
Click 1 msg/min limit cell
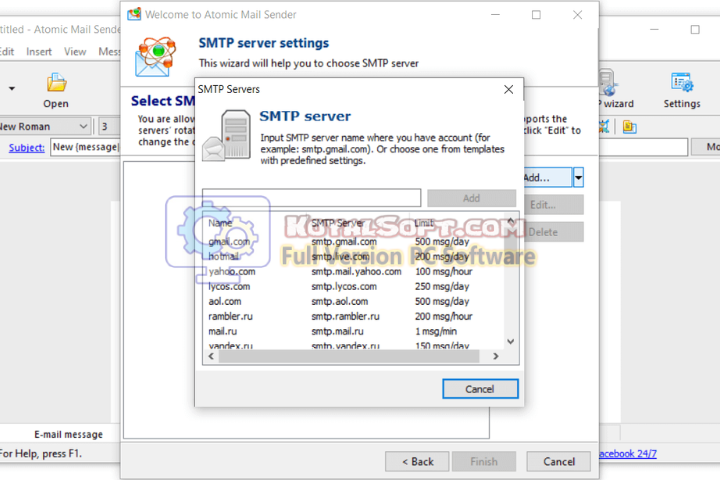coord(436,331)
